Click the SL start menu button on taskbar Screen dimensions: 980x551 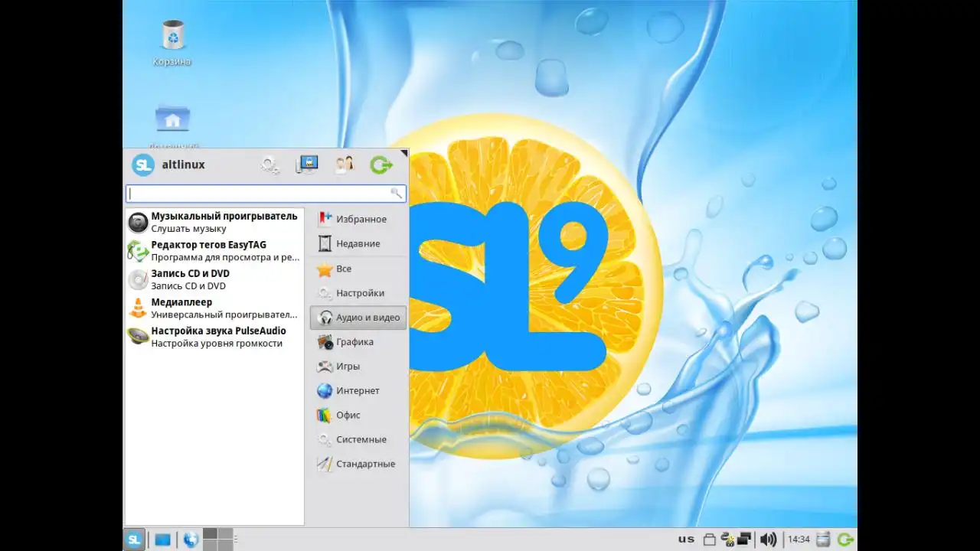[134, 540]
